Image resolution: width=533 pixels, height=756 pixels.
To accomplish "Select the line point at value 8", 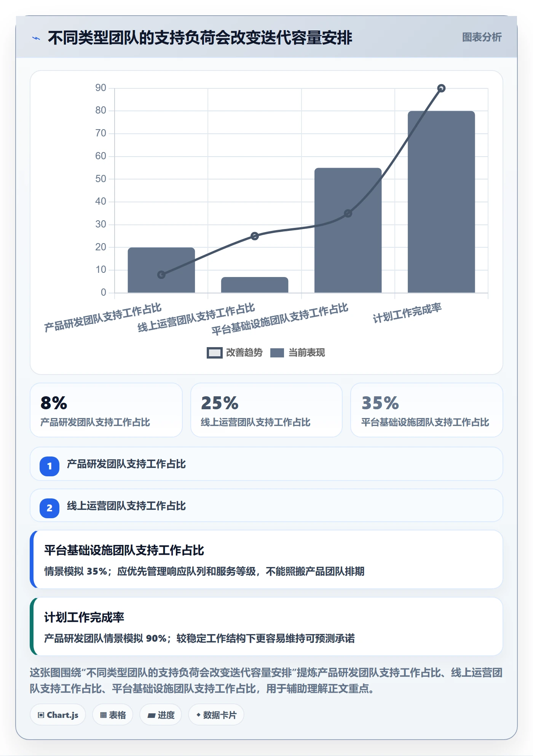I will point(161,275).
